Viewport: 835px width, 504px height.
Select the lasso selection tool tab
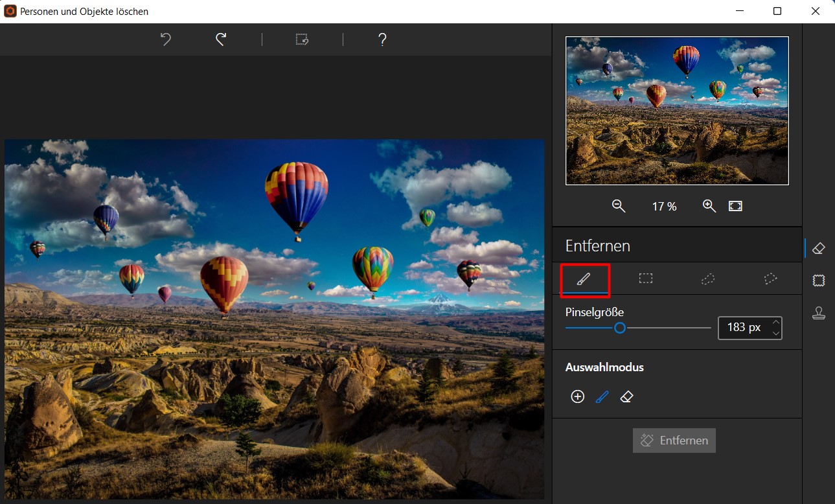pos(708,279)
